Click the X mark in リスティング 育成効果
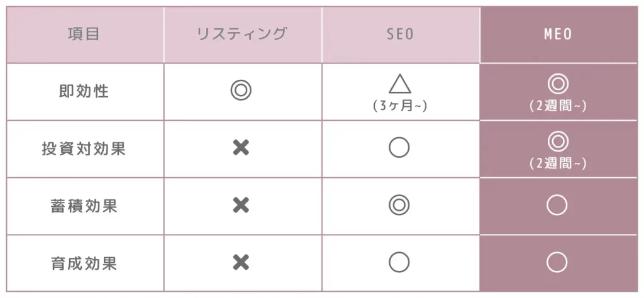This screenshot has width=644, height=298. click(241, 262)
